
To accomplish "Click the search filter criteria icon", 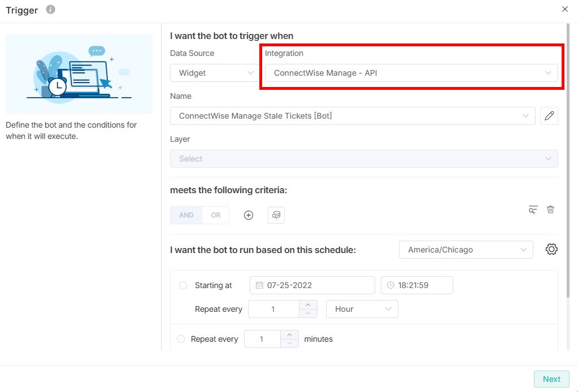I will [533, 210].
